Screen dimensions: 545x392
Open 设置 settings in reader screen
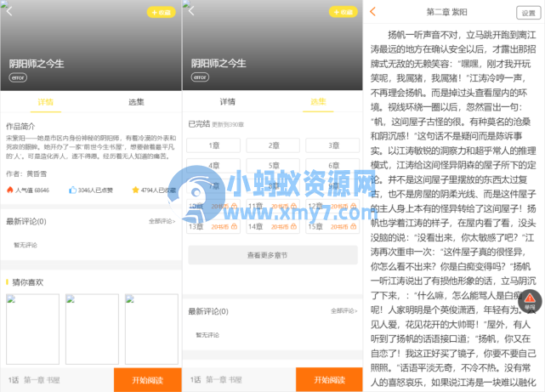529,13
